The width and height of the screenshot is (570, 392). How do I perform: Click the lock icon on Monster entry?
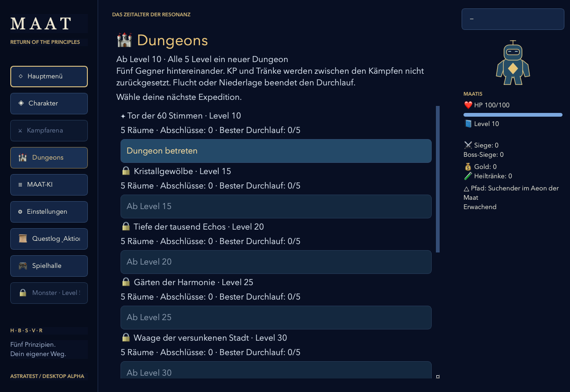pyautogui.click(x=22, y=293)
